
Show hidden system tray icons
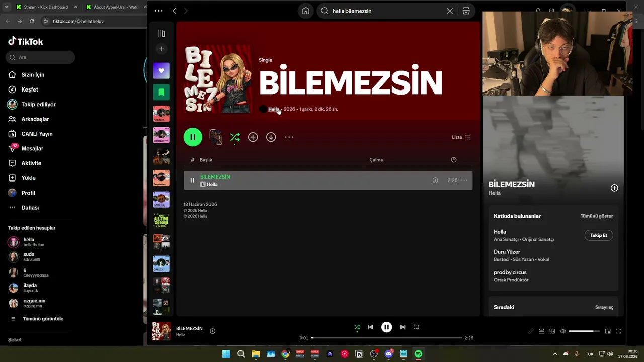555,354
